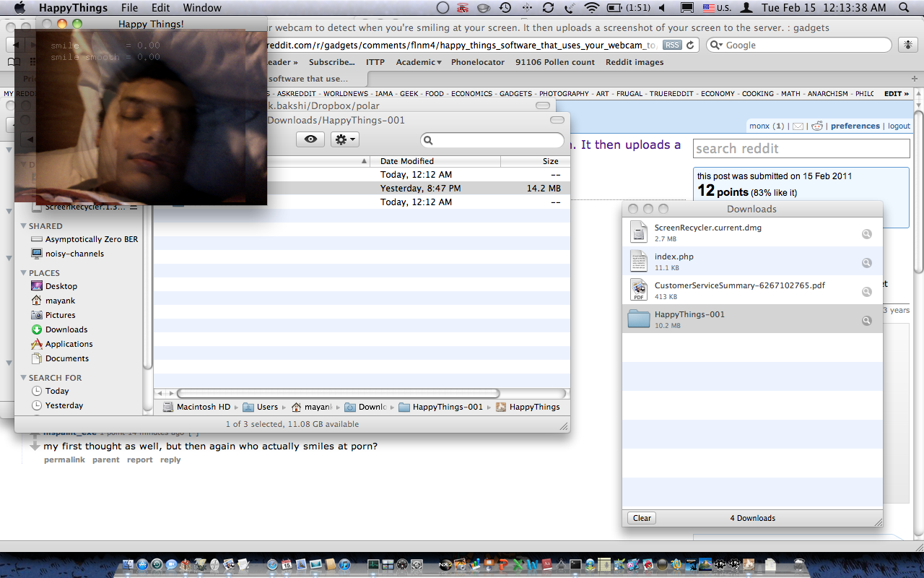Click the preferences link on reddit

[x=855, y=126]
